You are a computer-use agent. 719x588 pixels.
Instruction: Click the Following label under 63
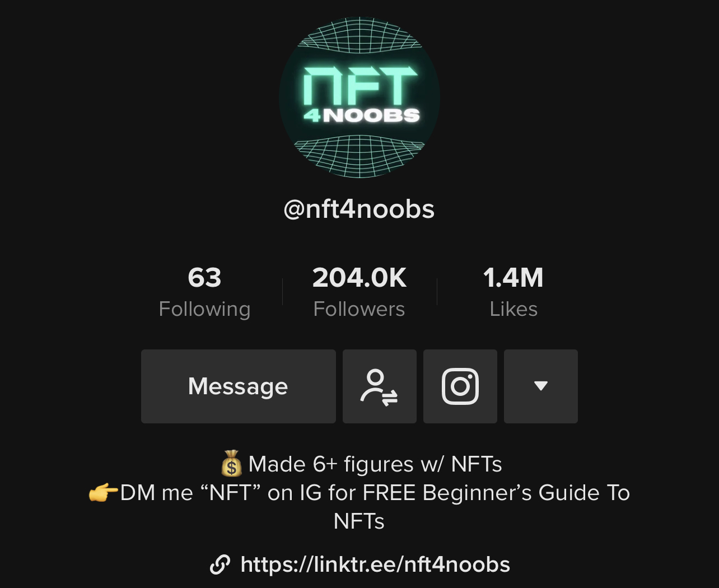point(204,309)
